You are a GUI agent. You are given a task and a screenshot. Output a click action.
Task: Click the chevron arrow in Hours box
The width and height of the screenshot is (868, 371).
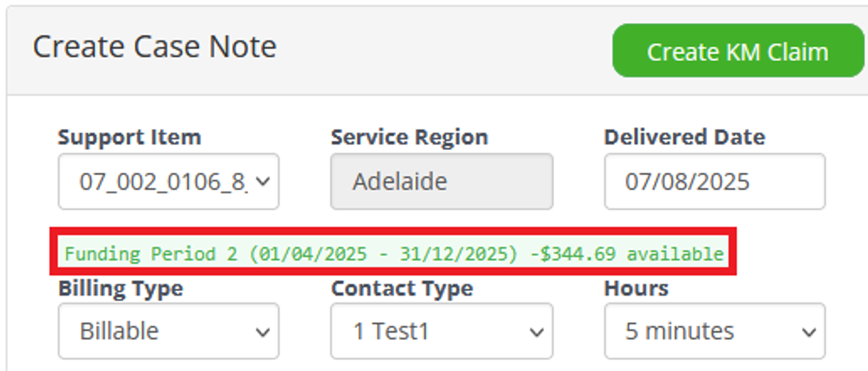810,331
